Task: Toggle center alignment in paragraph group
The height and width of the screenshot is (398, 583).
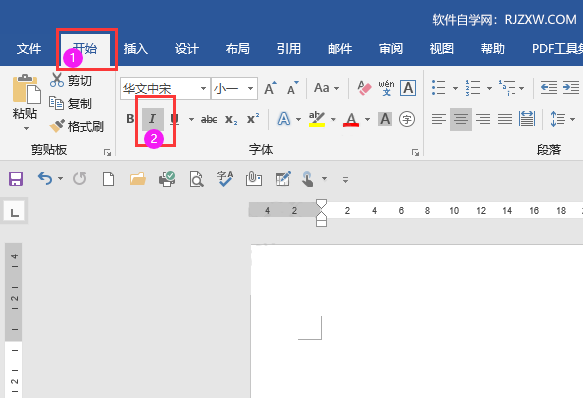Action: click(461, 119)
